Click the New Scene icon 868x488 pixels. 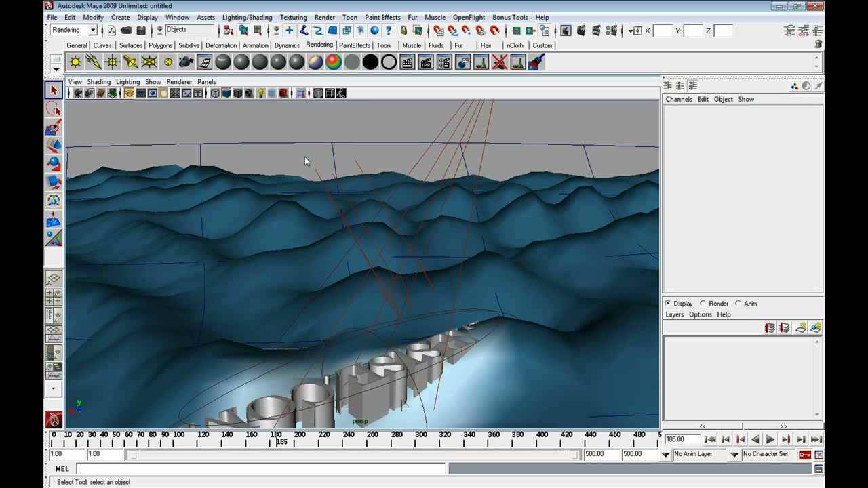pyautogui.click(x=111, y=30)
